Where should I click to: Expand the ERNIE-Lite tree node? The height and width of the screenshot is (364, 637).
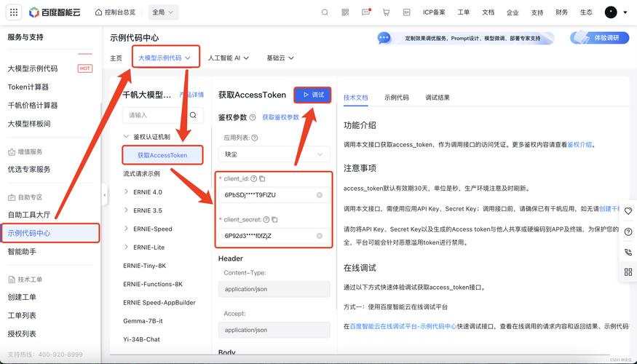pyautogui.click(x=127, y=247)
